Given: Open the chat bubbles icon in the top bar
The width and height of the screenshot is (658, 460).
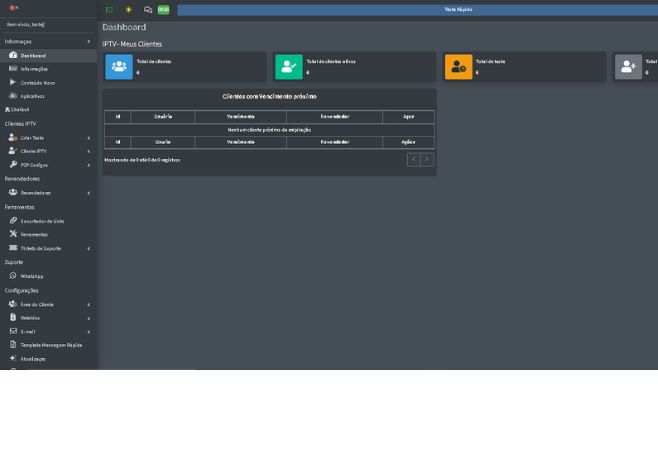Looking at the screenshot, I should (x=148, y=10).
